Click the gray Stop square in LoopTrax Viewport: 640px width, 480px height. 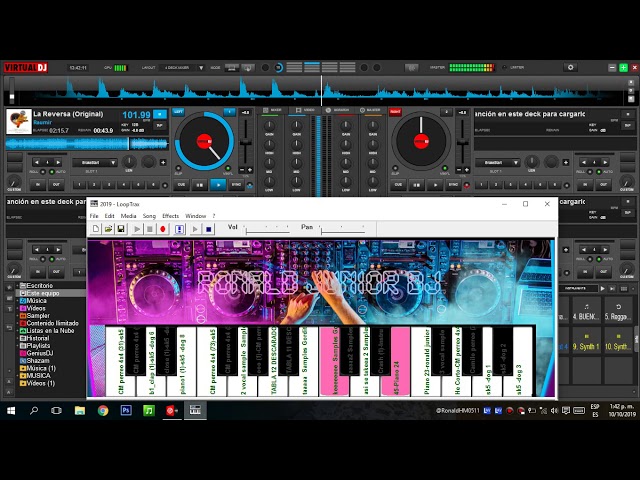150,229
